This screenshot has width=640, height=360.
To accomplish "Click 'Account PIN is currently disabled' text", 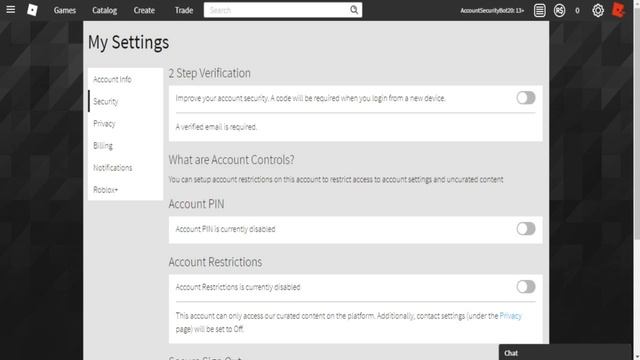I will click(225, 229).
